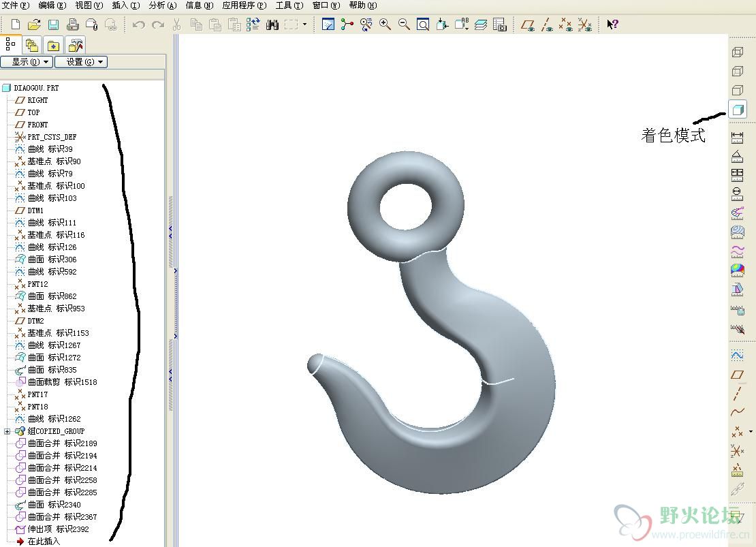Click the Regenerate model icon

[253, 24]
